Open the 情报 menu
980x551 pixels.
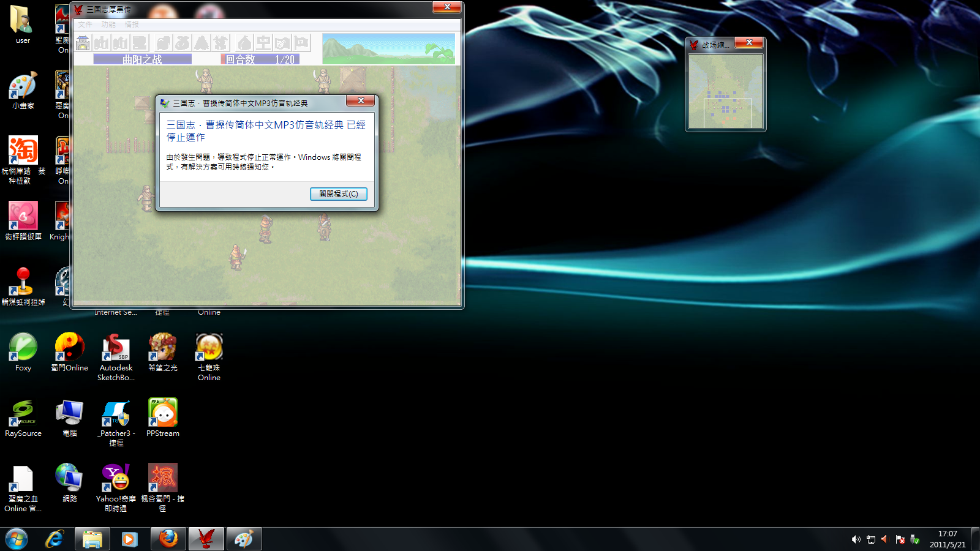tap(132, 24)
